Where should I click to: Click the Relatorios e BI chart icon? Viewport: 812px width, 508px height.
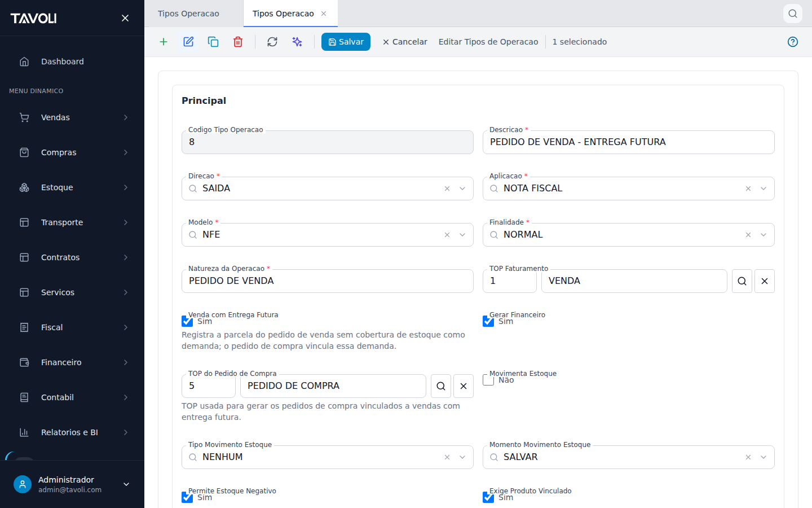24,432
